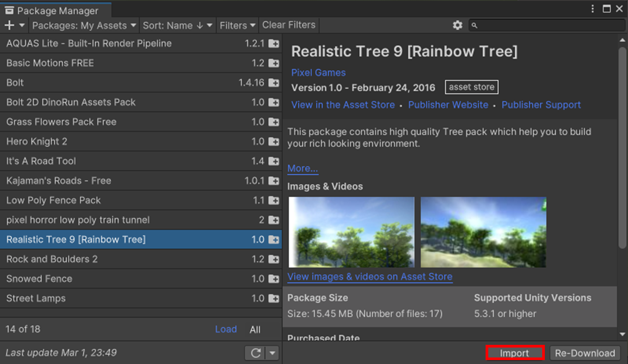Select Bolt 2D DinoRun Assets Pack
Screen dimensions: 628x364
pyautogui.click(x=141, y=102)
